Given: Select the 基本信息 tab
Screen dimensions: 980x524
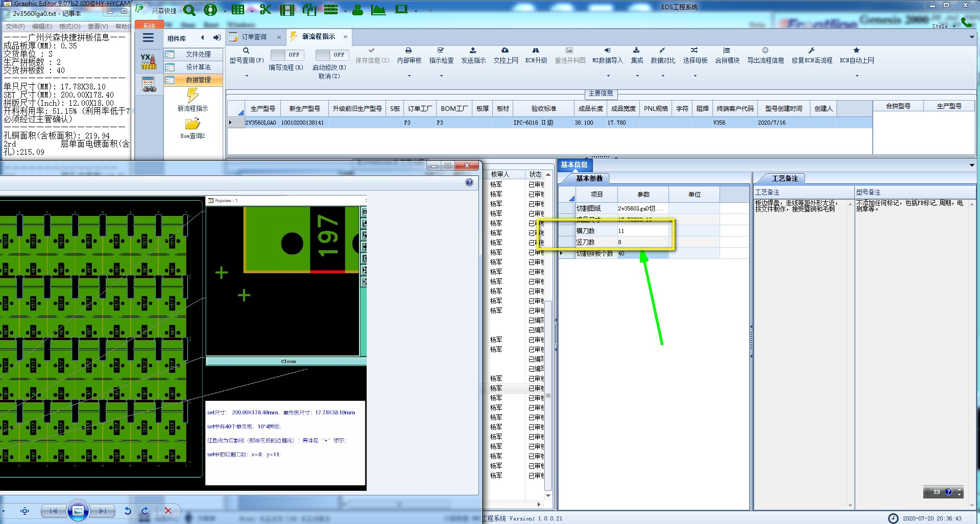Looking at the screenshot, I should (x=574, y=164).
